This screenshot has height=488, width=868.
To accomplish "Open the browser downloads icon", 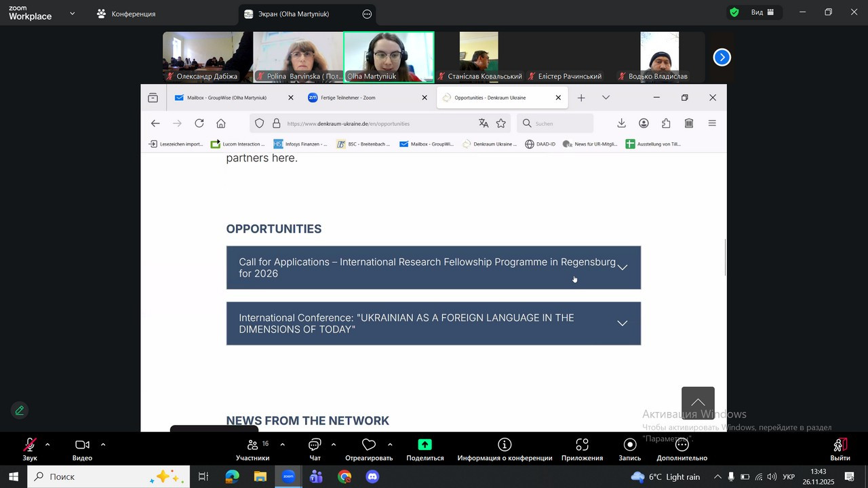I will [621, 123].
